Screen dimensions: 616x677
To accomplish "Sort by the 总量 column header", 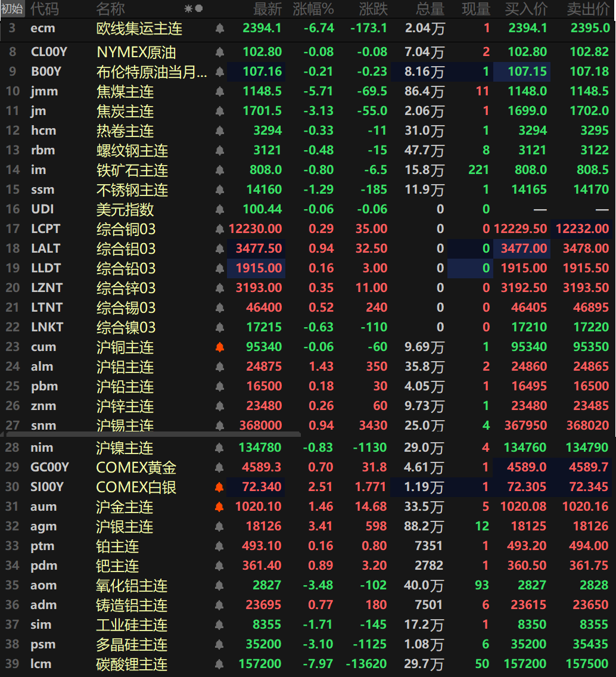I will [x=430, y=9].
